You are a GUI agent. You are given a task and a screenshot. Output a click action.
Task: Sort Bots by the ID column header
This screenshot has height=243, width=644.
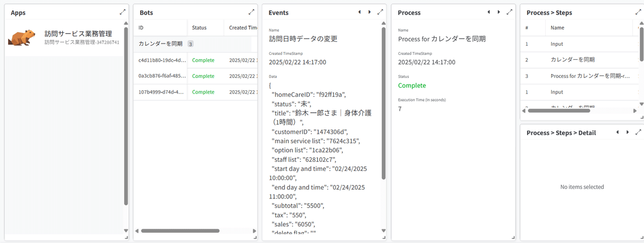click(x=141, y=28)
